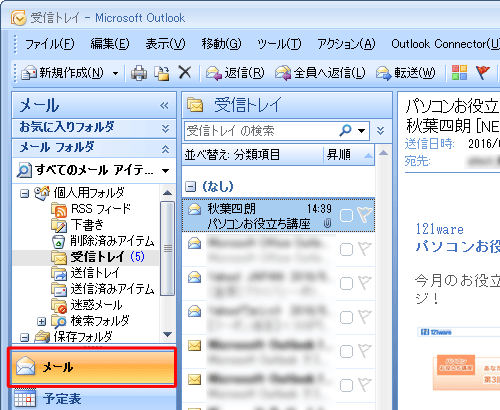This screenshot has height=410, width=500.
Task: Collapse the (なし) message group
Action: pyautogui.click(x=190, y=186)
